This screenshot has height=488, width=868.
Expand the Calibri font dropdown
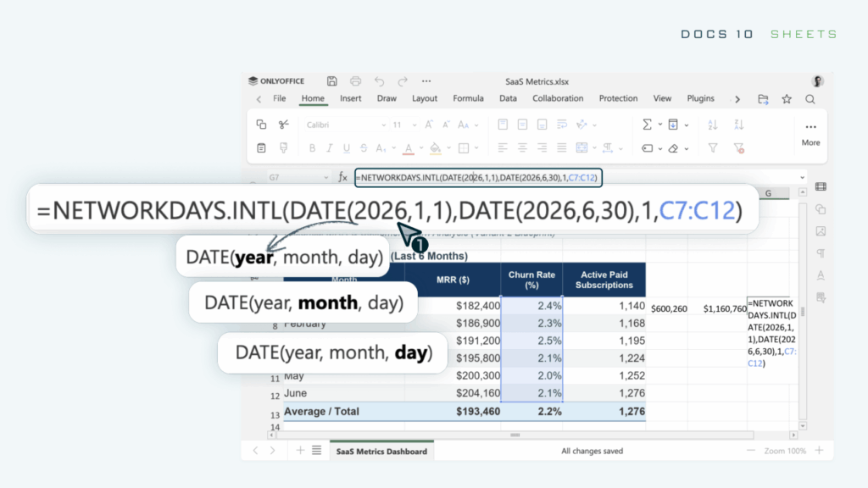click(383, 125)
